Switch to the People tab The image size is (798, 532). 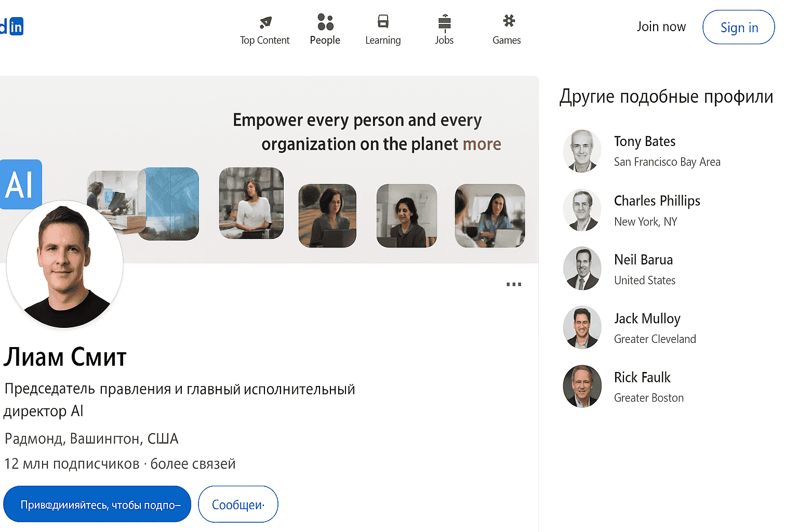click(x=325, y=29)
